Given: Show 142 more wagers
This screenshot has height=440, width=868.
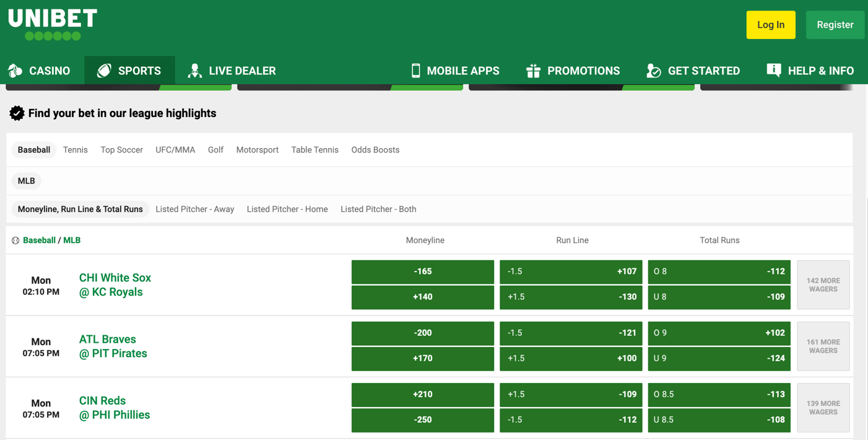Looking at the screenshot, I should [x=823, y=285].
